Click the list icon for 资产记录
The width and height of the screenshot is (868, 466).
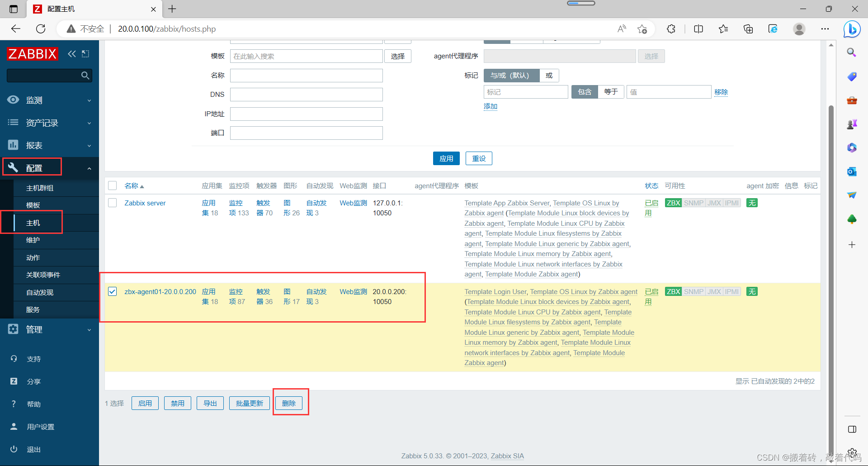click(13, 123)
